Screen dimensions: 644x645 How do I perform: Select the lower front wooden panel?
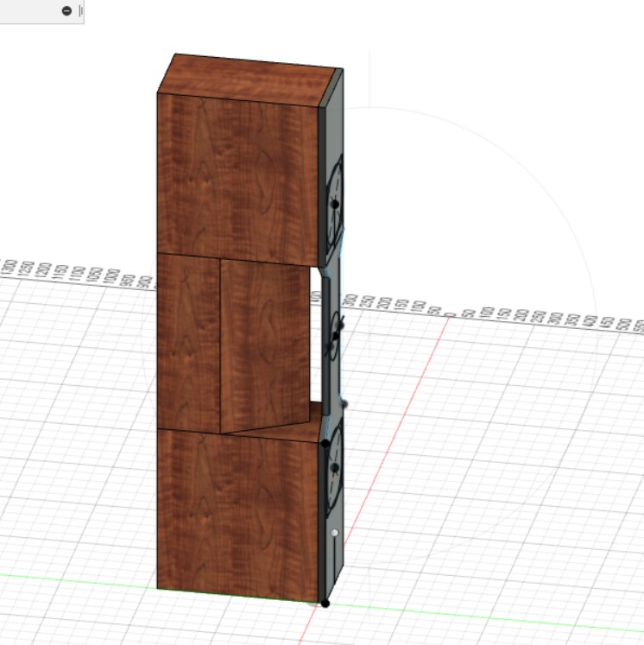tap(237, 515)
